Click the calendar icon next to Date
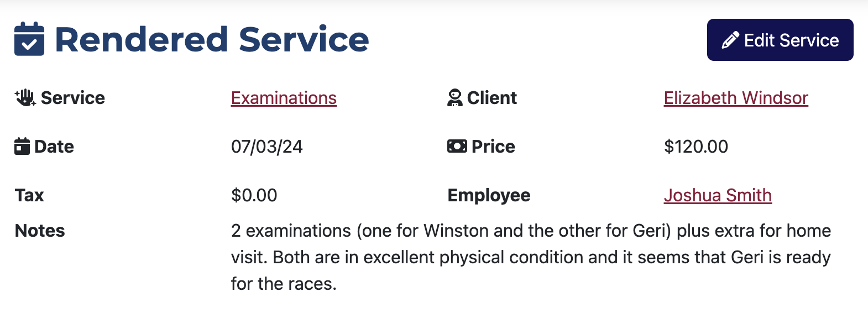Screen dimensions: 868x323 [x=22, y=147]
